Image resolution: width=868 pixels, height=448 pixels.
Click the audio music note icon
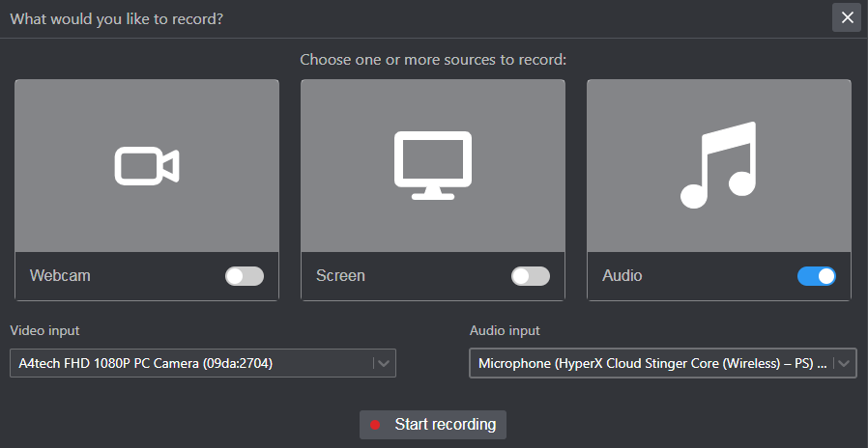coord(718,165)
